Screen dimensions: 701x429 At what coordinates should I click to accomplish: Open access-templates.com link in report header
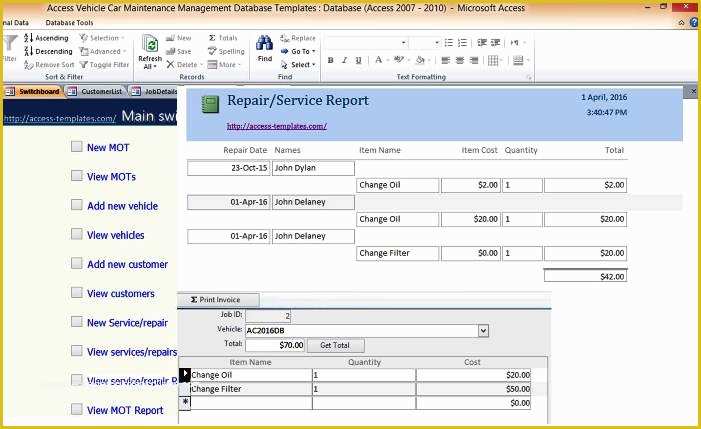click(277, 126)
